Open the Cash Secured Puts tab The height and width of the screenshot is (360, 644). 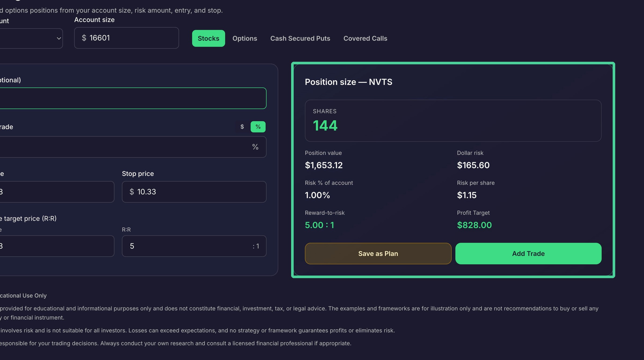point(300,38)
